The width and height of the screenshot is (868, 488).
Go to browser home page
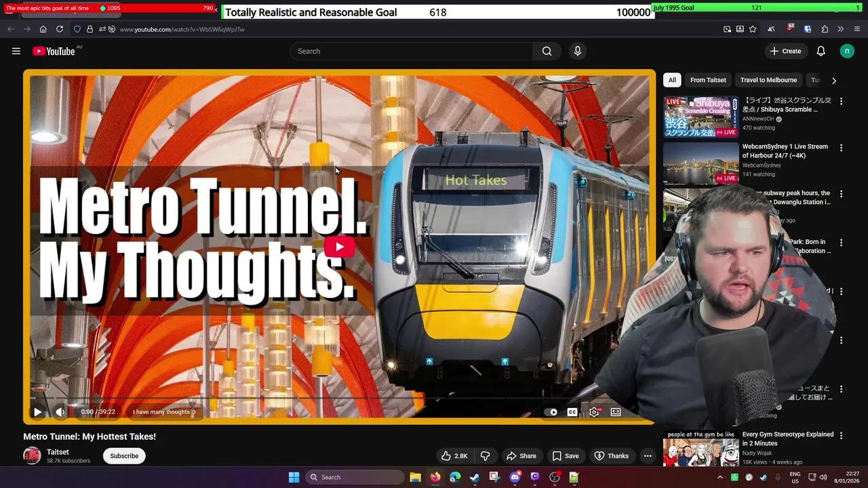[43, 29]
